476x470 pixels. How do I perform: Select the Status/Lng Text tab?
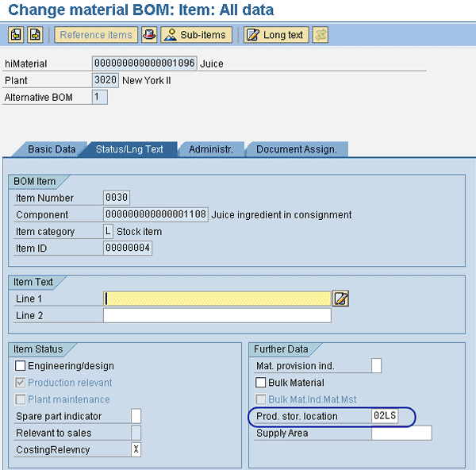pyautogui.click(x=129, y=149)
